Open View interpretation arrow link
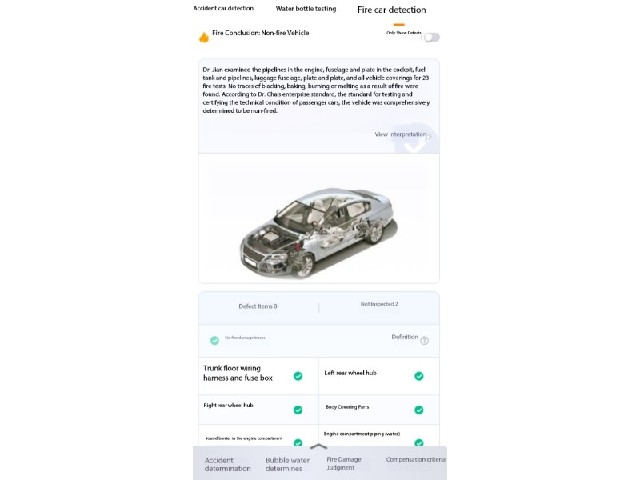The width and height of the screenshot is (640, 480). pos(402,135)
